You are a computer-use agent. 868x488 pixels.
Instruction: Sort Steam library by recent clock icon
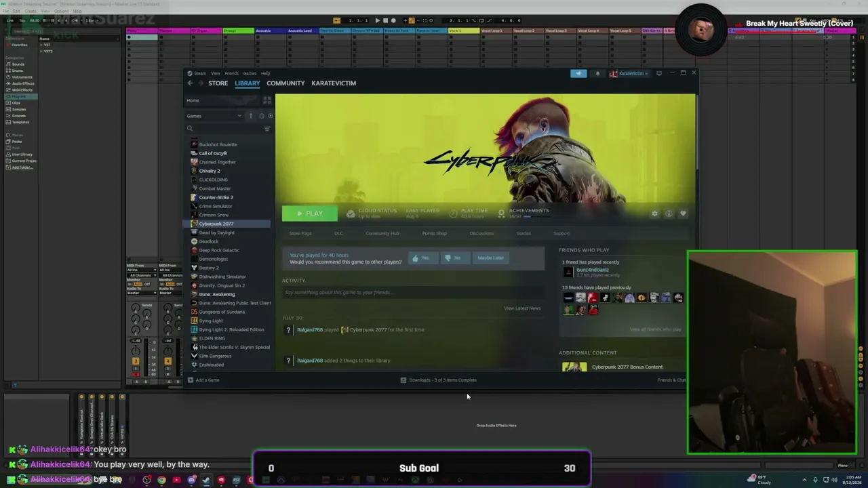click(262, 116)
